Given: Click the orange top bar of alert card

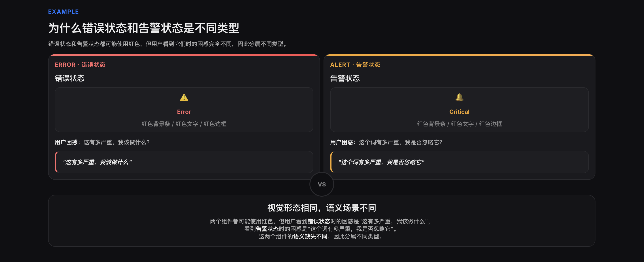Looking at the screenshot, I should [459, 55].
